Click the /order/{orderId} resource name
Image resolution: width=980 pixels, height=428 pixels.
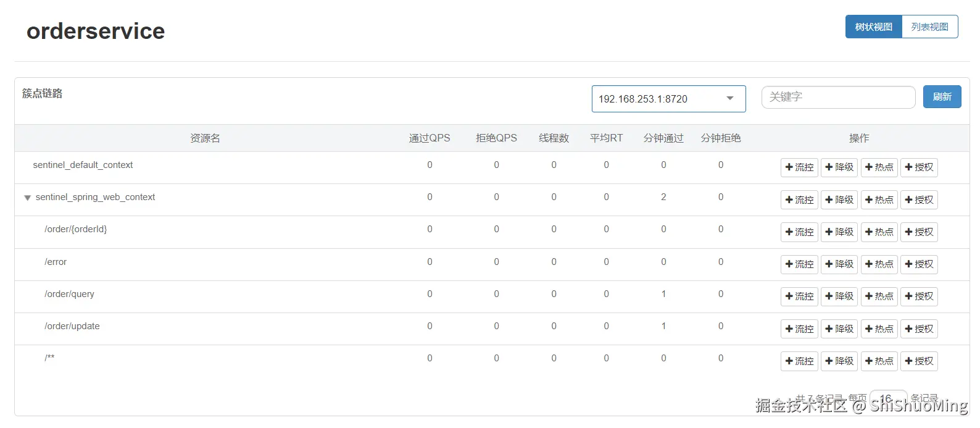(x=76, y=229)
